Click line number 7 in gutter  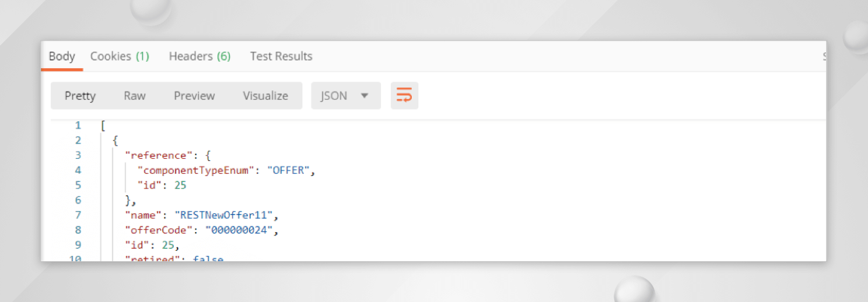(x=78, y=215)
